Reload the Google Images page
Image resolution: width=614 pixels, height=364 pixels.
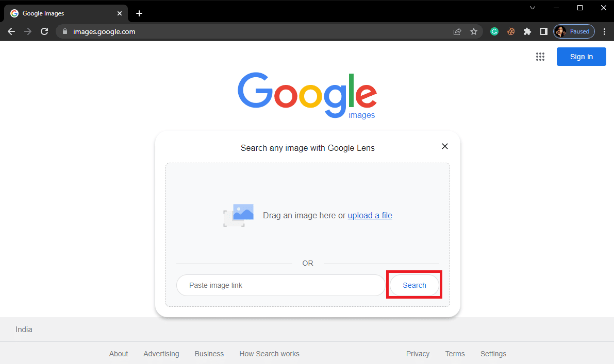44,32
